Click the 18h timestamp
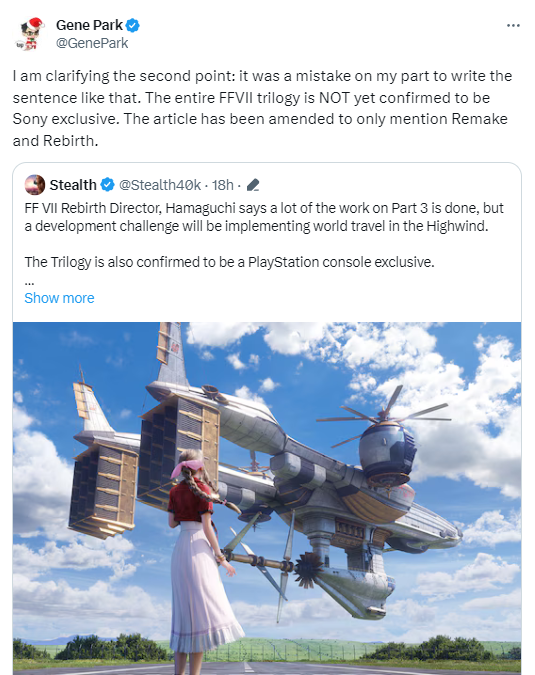 click(223, 185)
